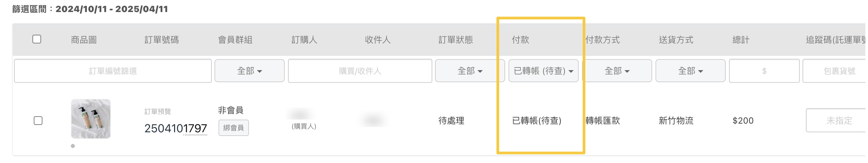Focus the 包裹貨號 filter input
The height and width of the screenshot is (163, 868).
tap(836, 71)
